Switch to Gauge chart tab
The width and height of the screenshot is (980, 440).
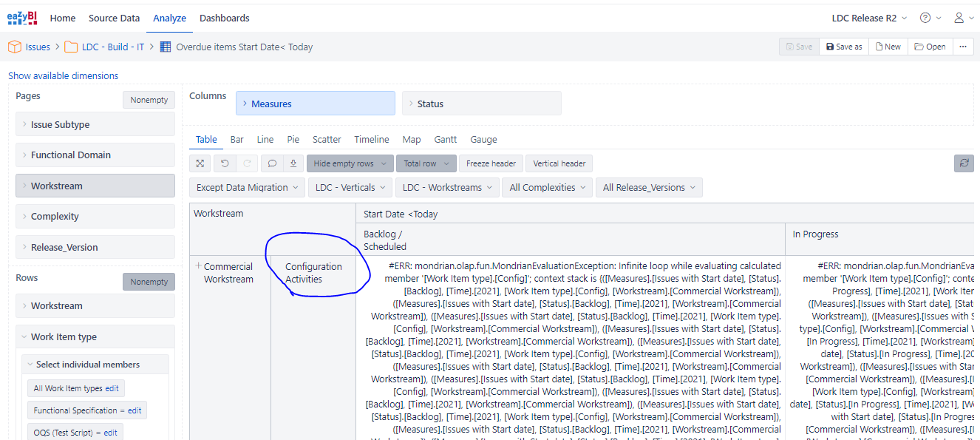click(x=483, y=140)
